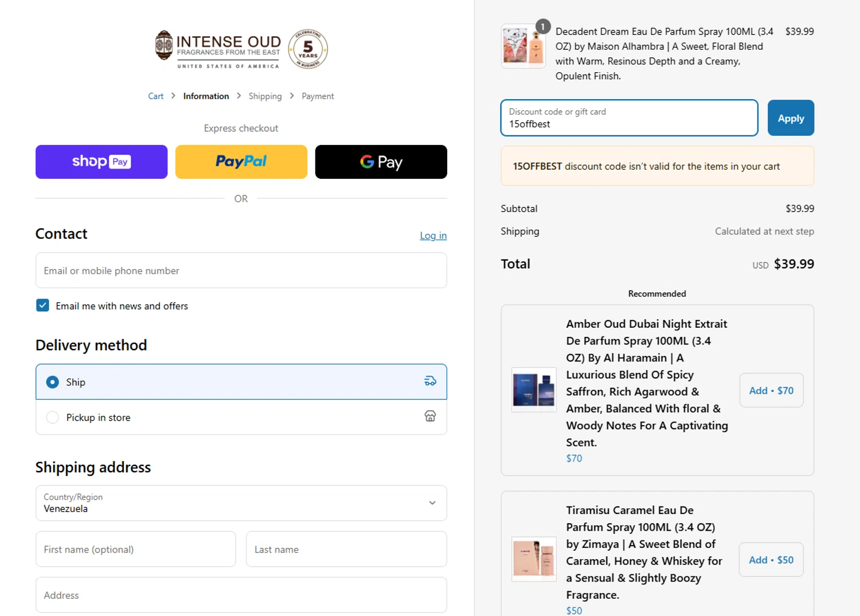Return to Cart via the breadcrumb
Screen dimensions: 860x616
156,96
